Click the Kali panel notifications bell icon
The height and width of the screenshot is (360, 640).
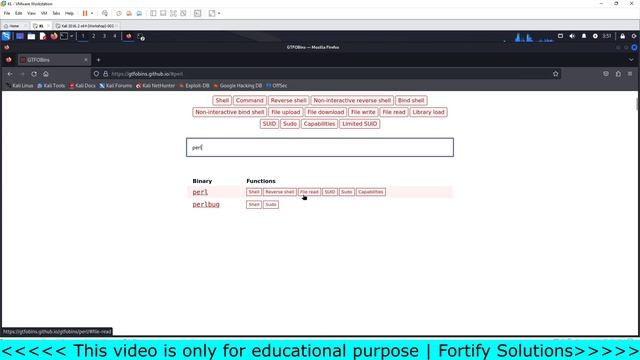point(584,36)
